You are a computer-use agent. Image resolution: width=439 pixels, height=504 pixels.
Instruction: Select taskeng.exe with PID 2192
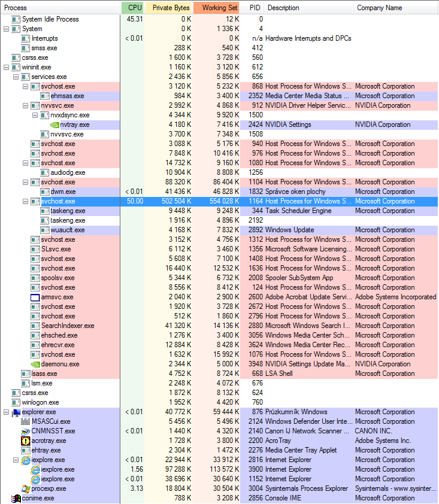click(x=219, y=220)
